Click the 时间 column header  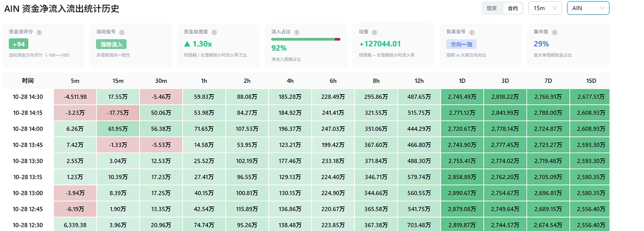coord(28,81)
